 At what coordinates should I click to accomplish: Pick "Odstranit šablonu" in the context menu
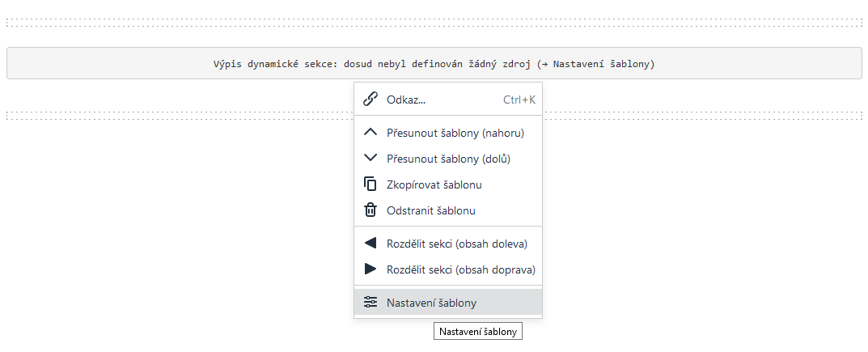coord(430,210)
